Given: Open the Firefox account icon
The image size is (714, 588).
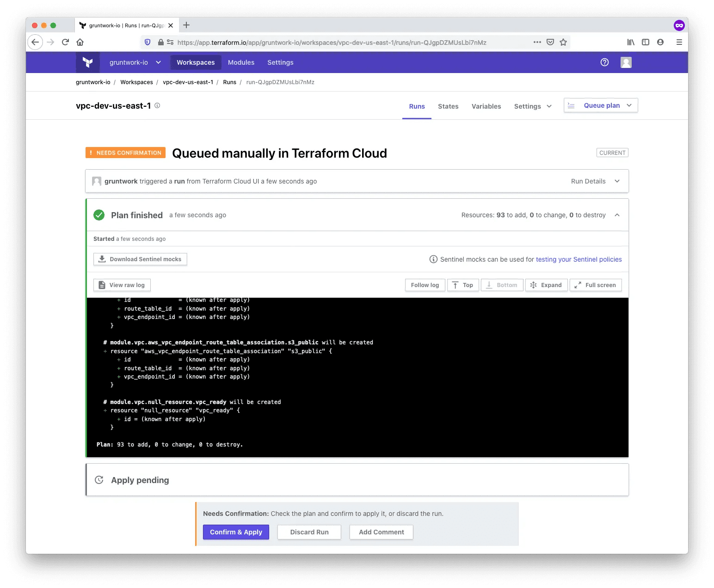Looking at the screenshot, I should (x=660, y=42).
